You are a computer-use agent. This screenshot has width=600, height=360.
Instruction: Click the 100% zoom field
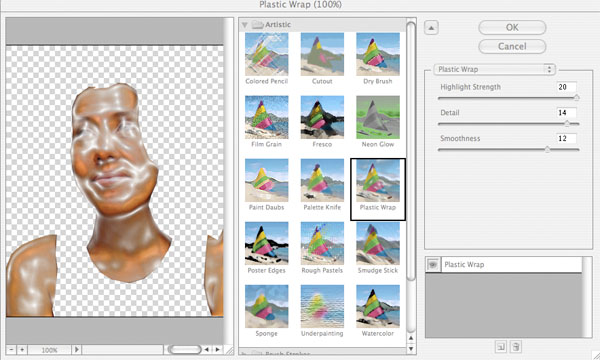click(49, 349)
